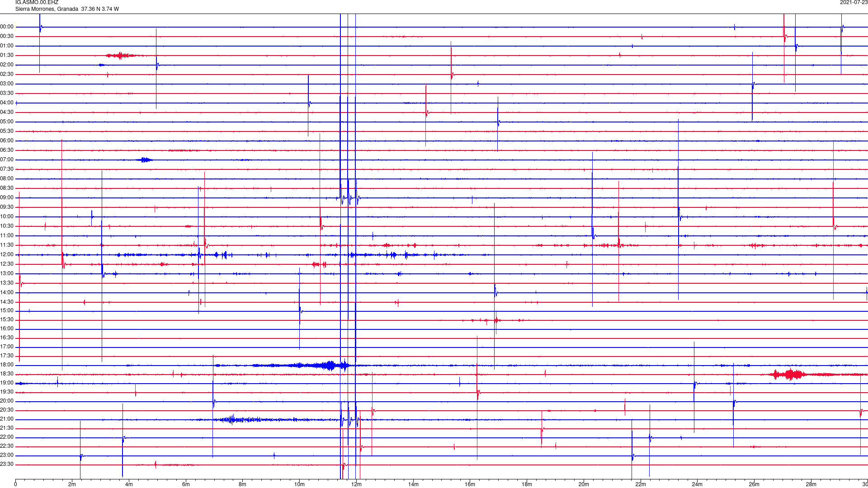Select the 03:00 trace time label

tap(7, 84)
